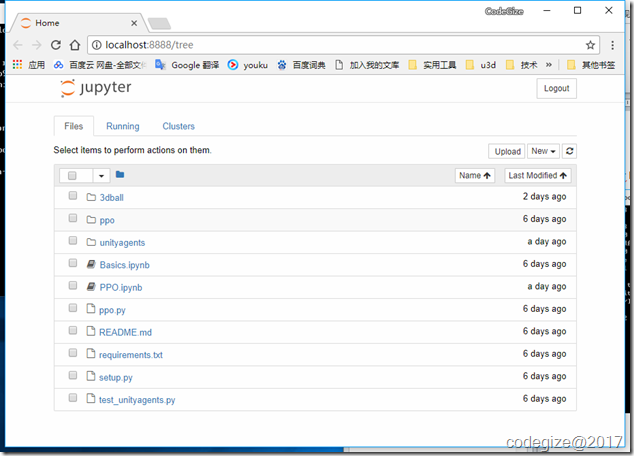Click the Basics.ipynb notebook icon
Screen dimensions: 634x456
pos(91,264)
